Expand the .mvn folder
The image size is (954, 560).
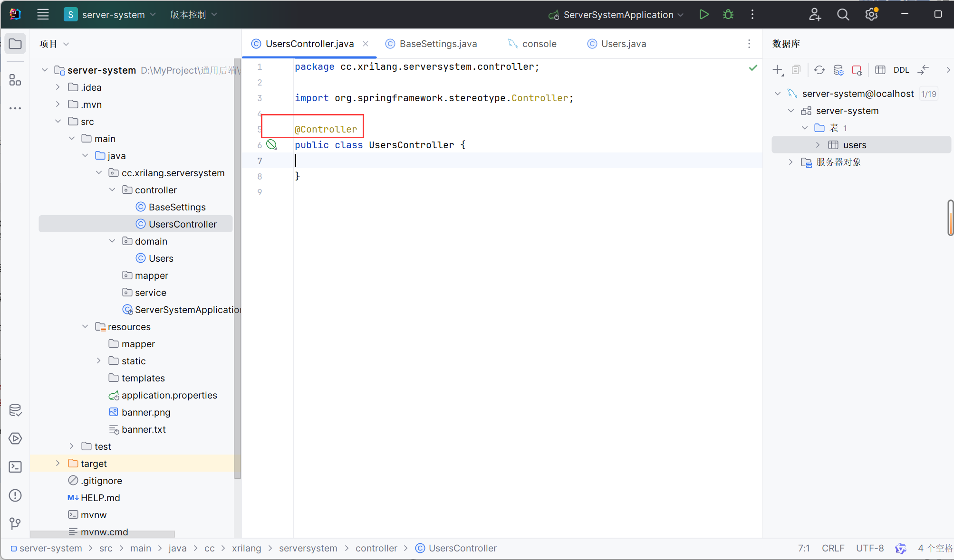[58, 104]
